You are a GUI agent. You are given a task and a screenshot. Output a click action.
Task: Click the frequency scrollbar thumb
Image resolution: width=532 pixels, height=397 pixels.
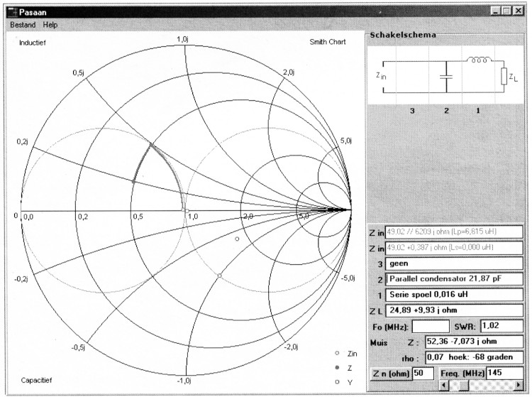463,385
